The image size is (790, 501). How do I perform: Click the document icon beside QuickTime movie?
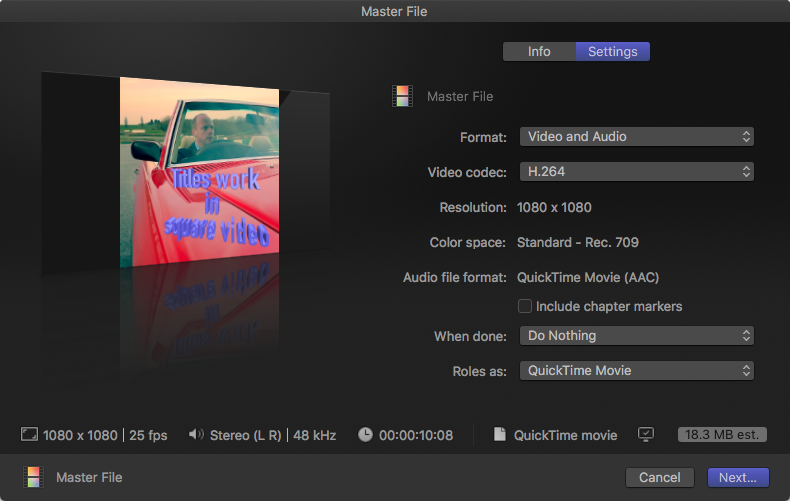[499, 434]
